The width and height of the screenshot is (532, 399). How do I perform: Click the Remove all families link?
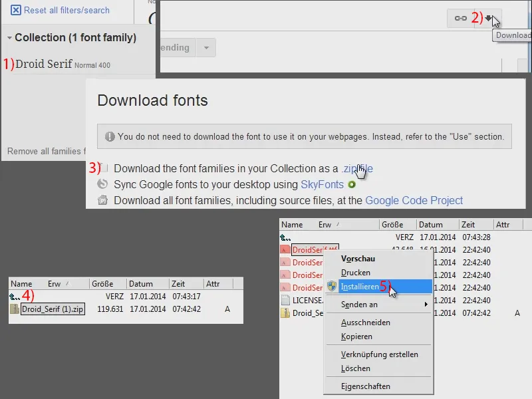tap(47, 152)
